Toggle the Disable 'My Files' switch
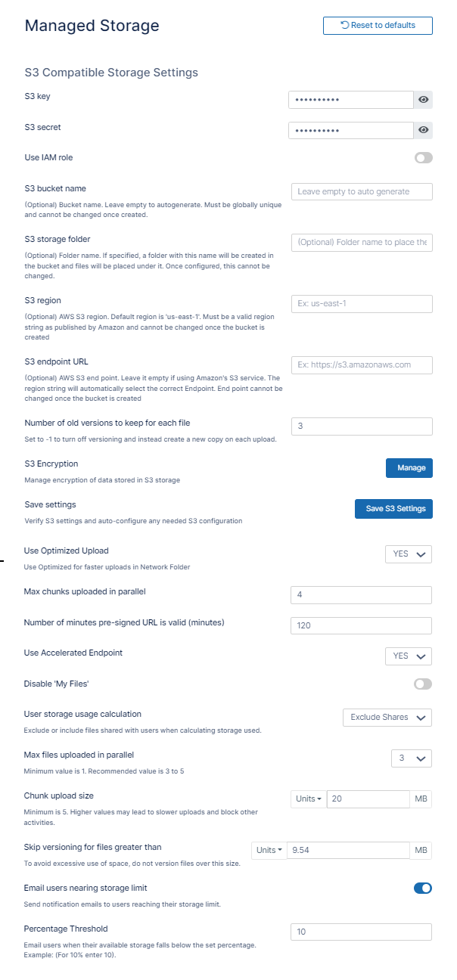Image resolution: width=457 pixels, height=980 pixels. tap(423, 684)
